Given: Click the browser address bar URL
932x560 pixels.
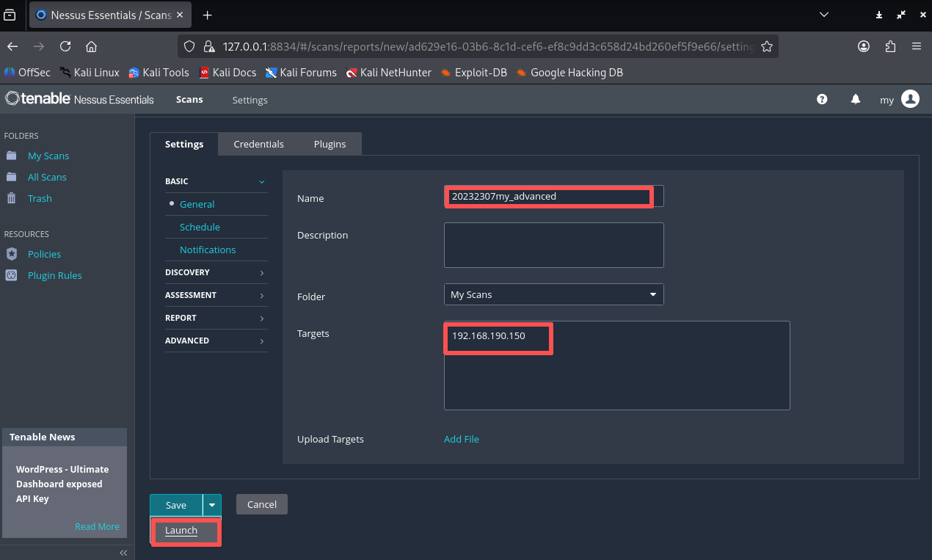Looking at the screenshot, I should click(488, 46).
